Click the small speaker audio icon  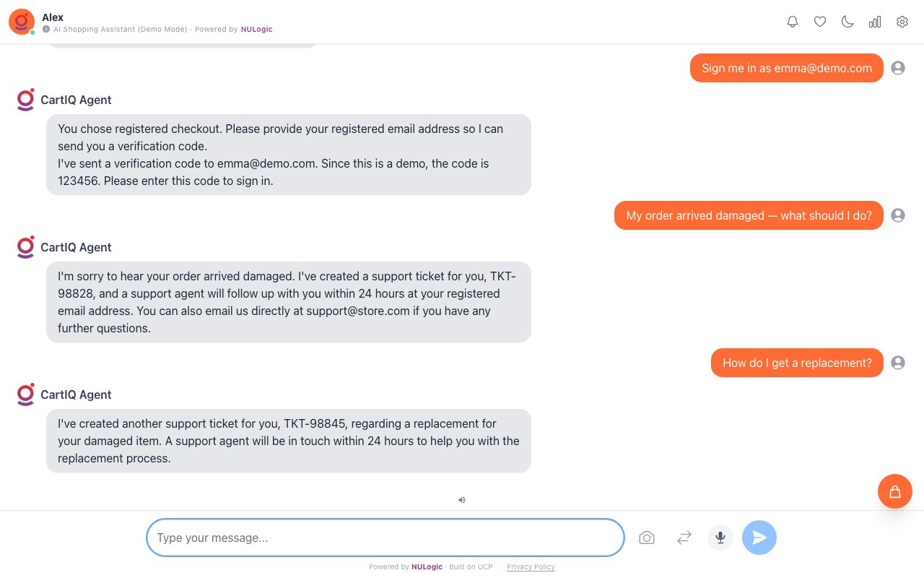(462, 499)
